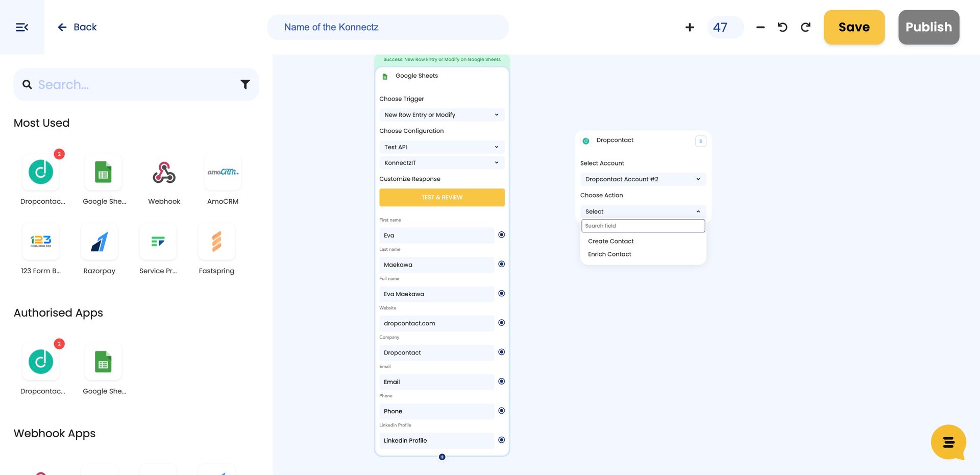Click the Dropcontact node header icon
This screenshot has width=980, height=475.
click(586, 141)
